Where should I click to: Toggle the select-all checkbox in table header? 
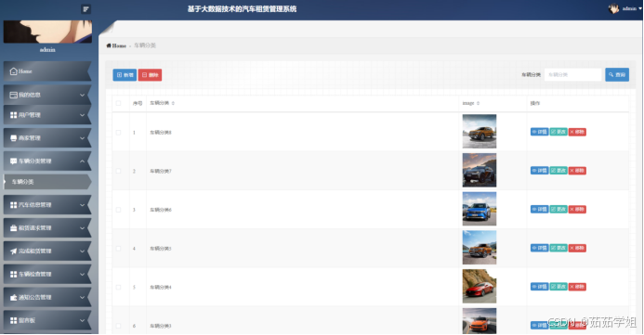tap(118, 103)
